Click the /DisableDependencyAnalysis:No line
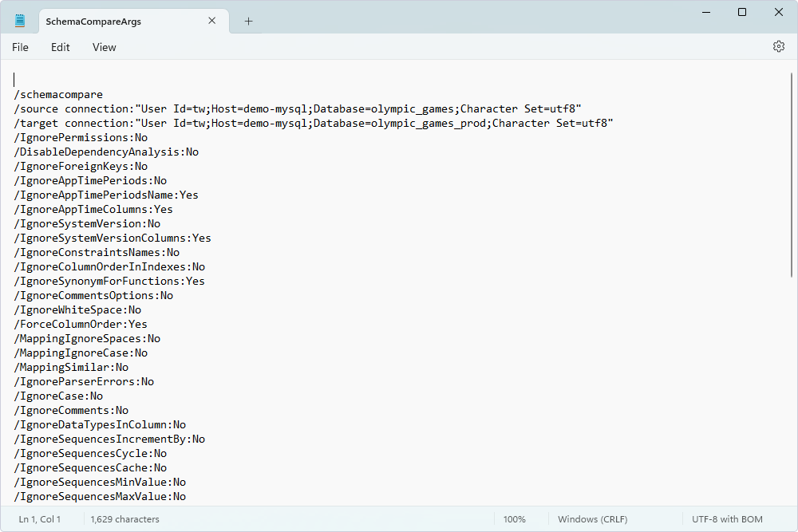The width and height of the screenshot is (798, 532). click(106, 152)
